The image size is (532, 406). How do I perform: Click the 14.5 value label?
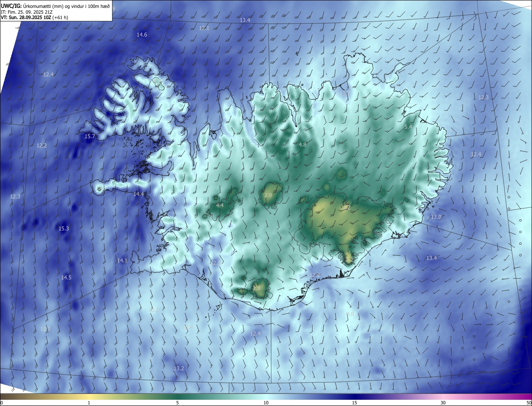coord(66,278)
